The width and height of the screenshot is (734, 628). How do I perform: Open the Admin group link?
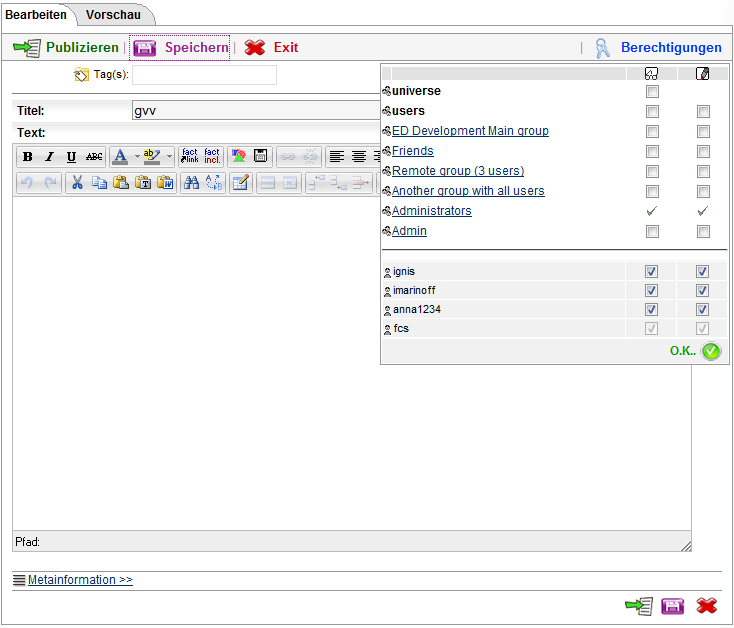409,231
